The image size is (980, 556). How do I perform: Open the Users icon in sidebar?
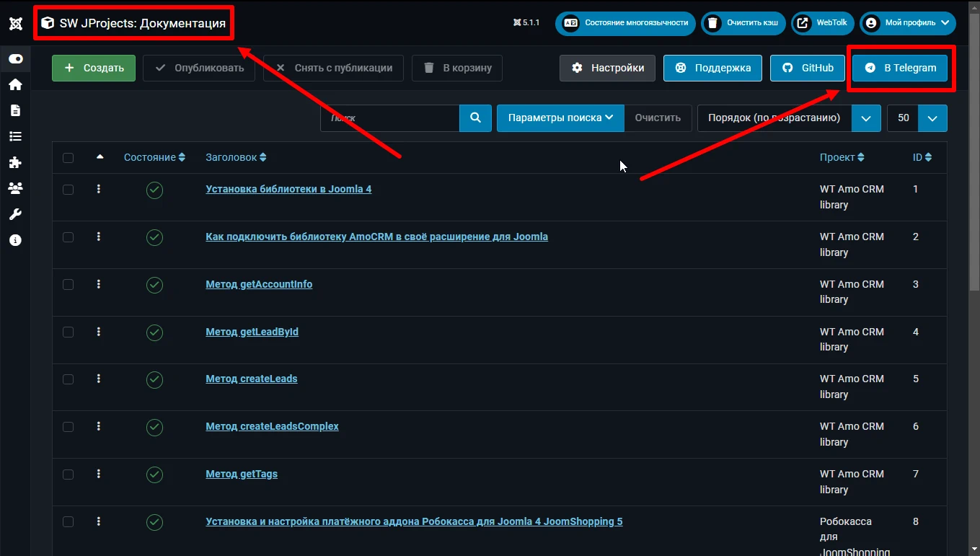coord(15,188)
